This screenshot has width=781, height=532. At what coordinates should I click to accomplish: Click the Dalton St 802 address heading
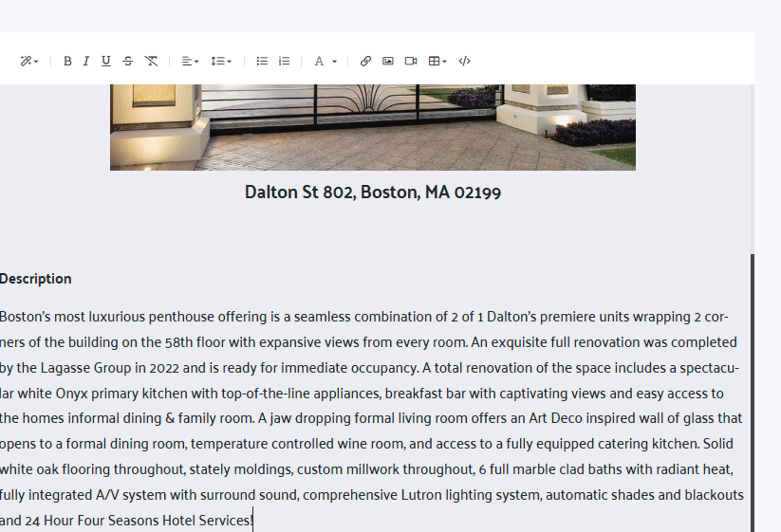(x=373, y=193)
